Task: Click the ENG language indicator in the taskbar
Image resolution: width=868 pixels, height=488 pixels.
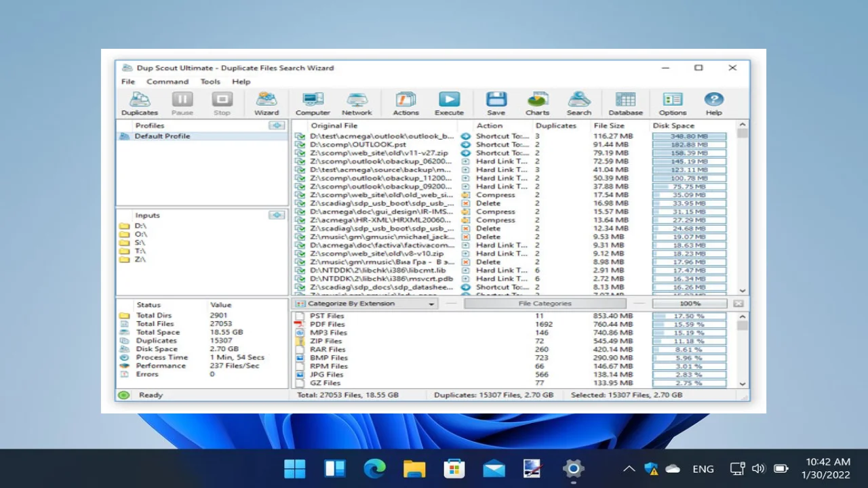Action: point(703,468)
